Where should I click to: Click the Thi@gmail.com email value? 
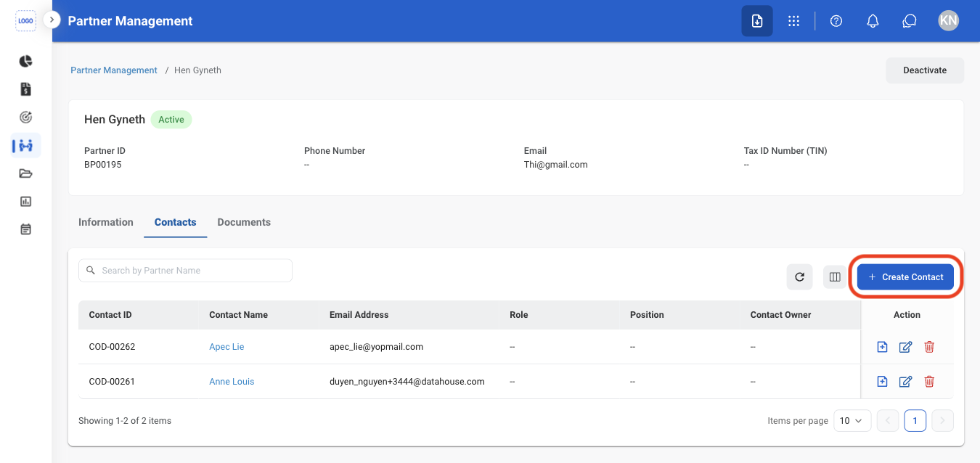click(x=555, y=165)
